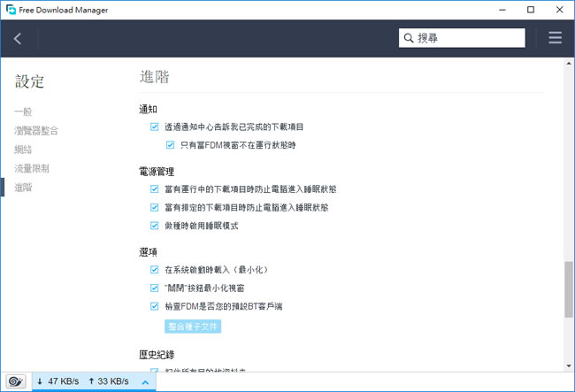Click download speed 47 KB/s indicator

57,381
